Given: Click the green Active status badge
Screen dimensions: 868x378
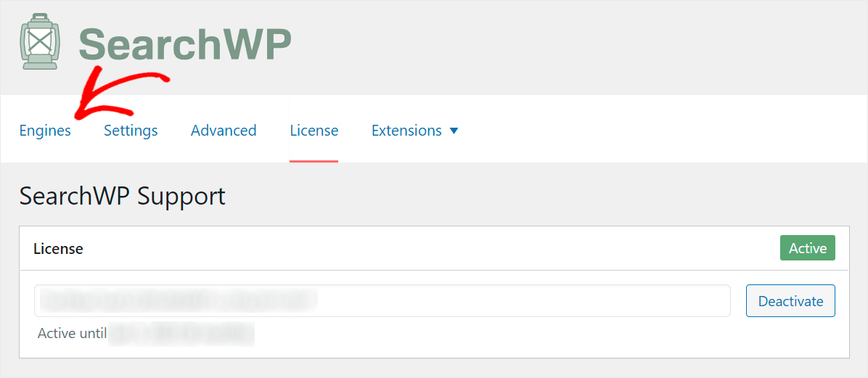Looking at the screenshot, I should 808,249.
